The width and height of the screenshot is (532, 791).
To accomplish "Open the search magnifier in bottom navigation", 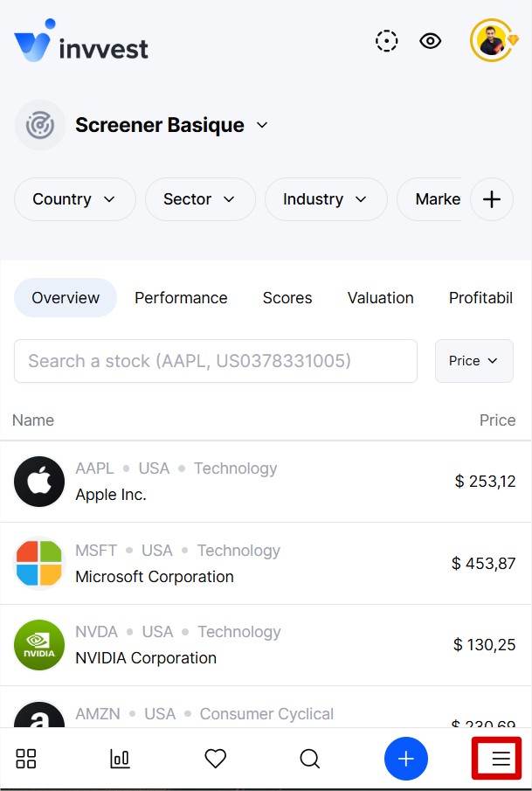I will [x=309, y=759].
